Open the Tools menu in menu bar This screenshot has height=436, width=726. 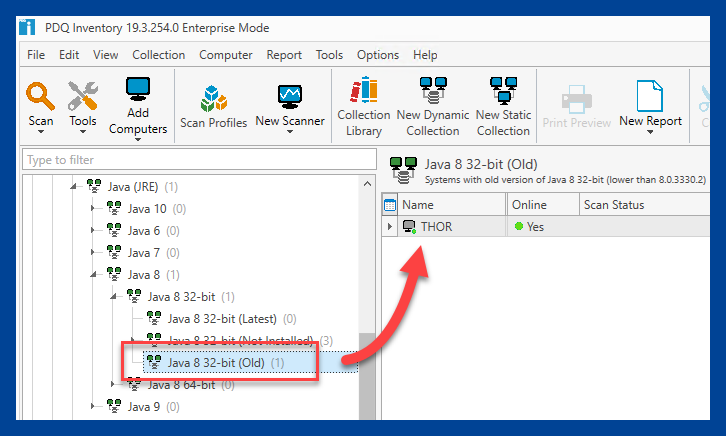[329, 55]
